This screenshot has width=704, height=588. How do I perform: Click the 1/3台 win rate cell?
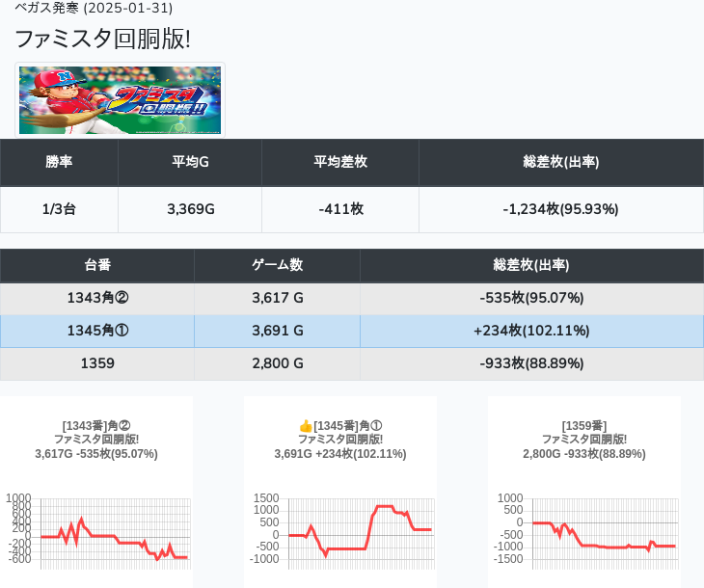tap(59, 209)
